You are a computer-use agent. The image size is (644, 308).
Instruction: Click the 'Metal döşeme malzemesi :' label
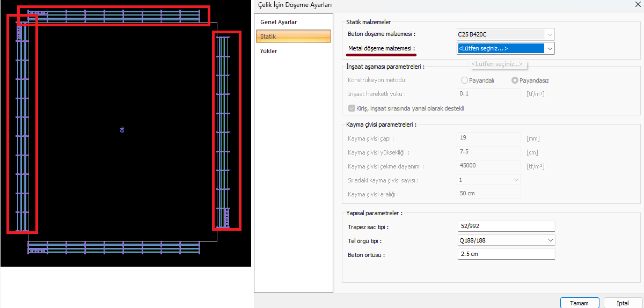(x=382, y=49)
